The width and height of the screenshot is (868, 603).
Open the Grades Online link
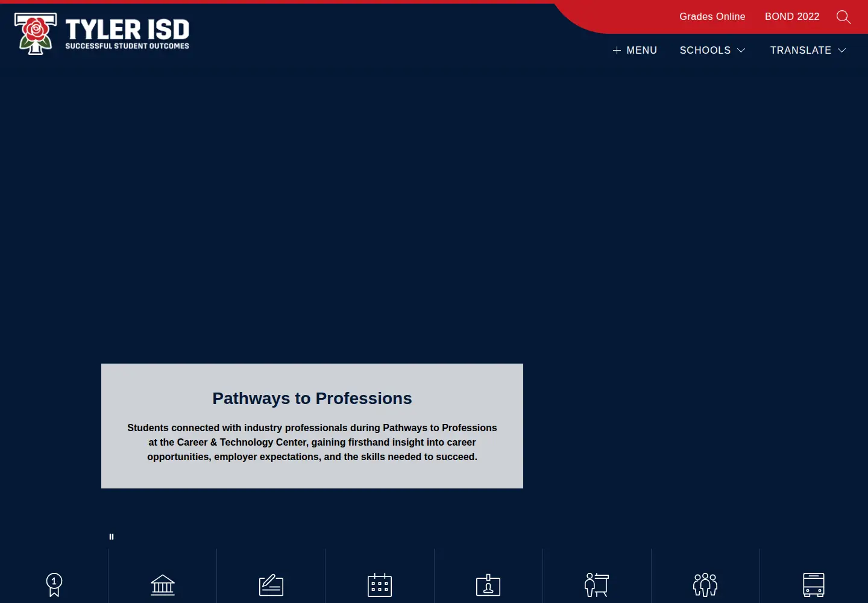click(712, 17)
